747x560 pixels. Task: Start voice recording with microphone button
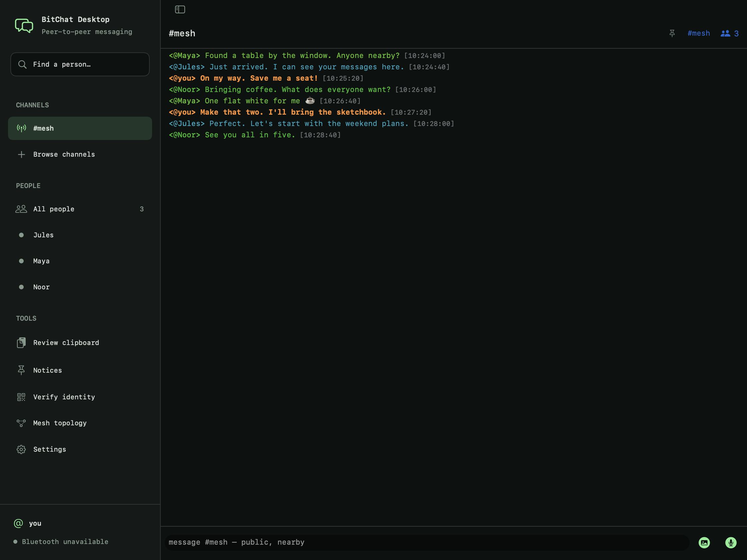(x=731, y=542)
